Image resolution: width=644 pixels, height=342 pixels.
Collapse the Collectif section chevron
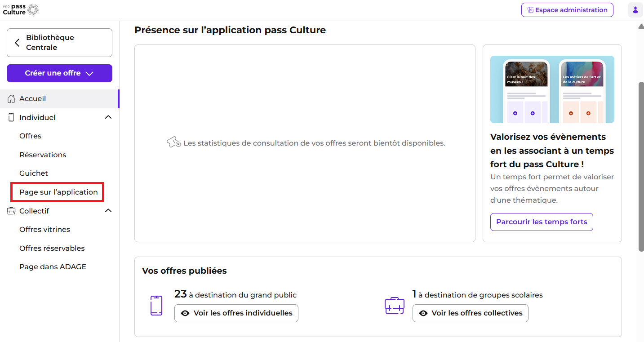click(x=108, y=211)
